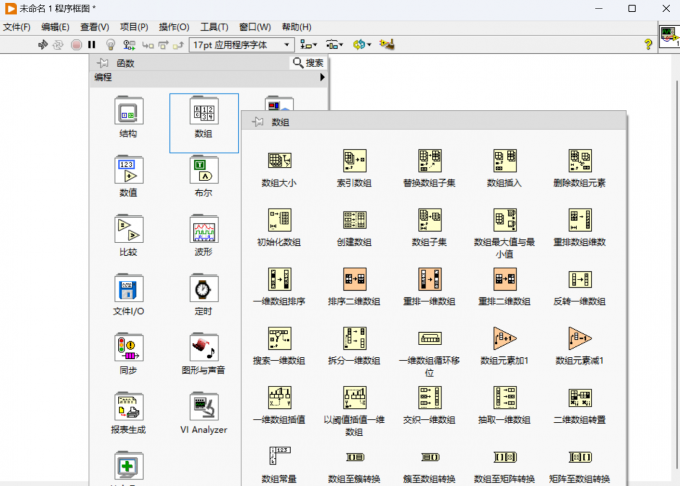Pick the 一维数组插值 function

coord(279,398)
